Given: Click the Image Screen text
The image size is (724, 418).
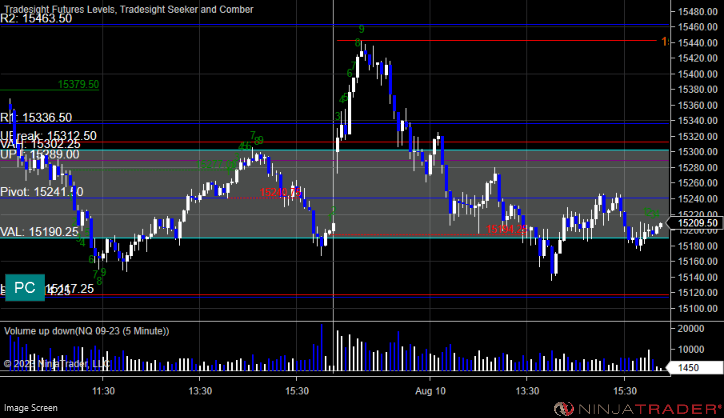Looking at the screenshot, I should coord(31,408).
